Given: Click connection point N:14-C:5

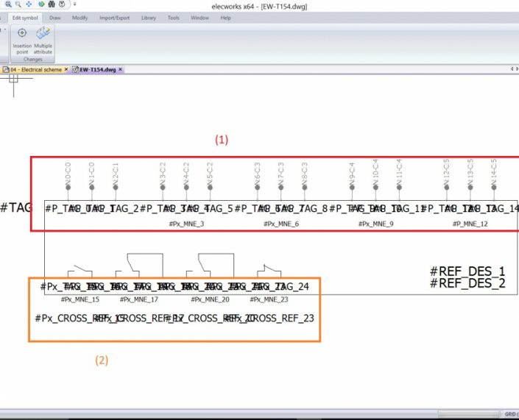Looking at the screenshot, I should 494,188.
